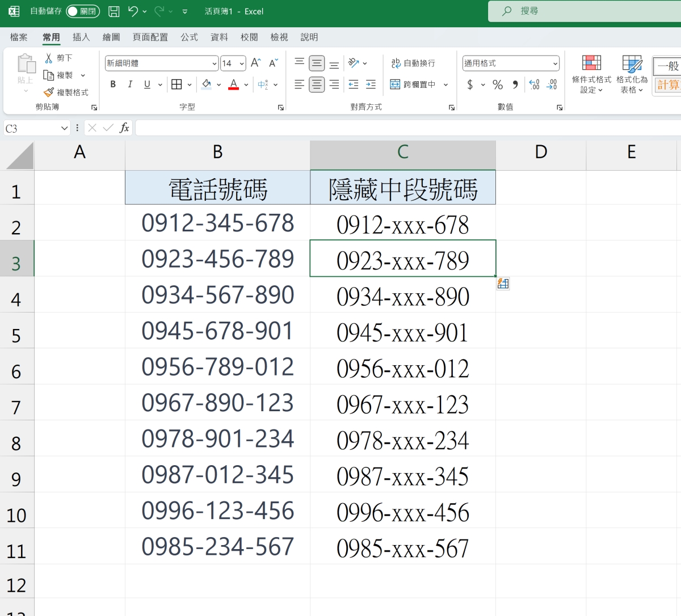Viewport: 681px width, 616px height.
Task: Click the red font color swatch
Action: 233,85
